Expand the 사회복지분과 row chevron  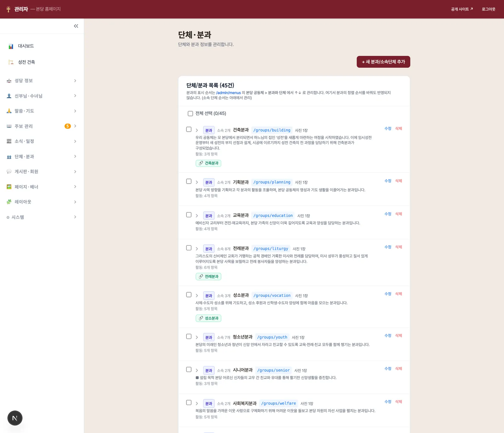(x=197, y=403)
